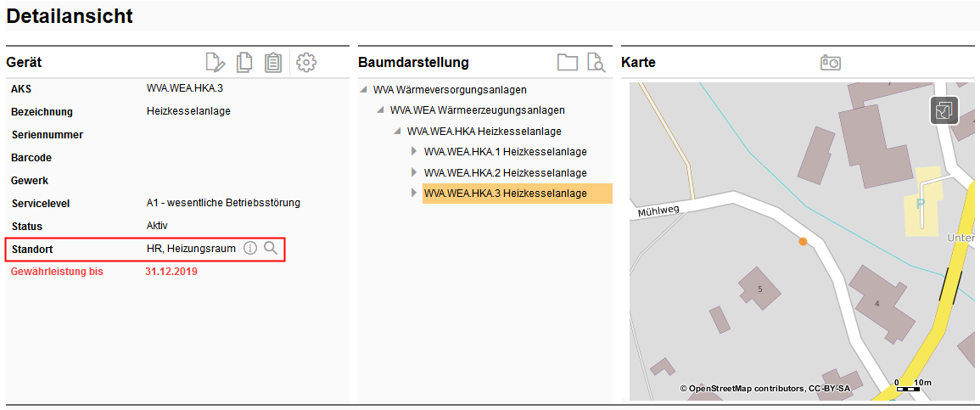Click the document search icon in Baumdarstellung
980x410 pixels.
(596, 62)
